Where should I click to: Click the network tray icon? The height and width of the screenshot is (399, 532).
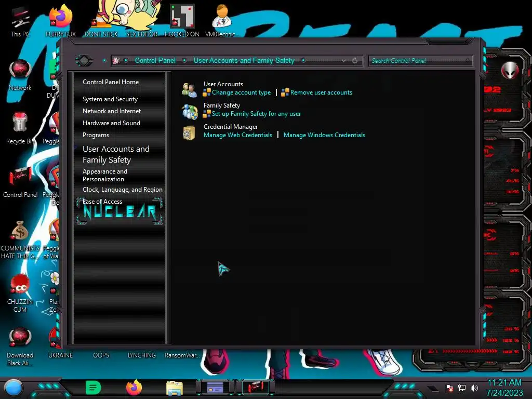pyautogui.click(x=462, y=388)
